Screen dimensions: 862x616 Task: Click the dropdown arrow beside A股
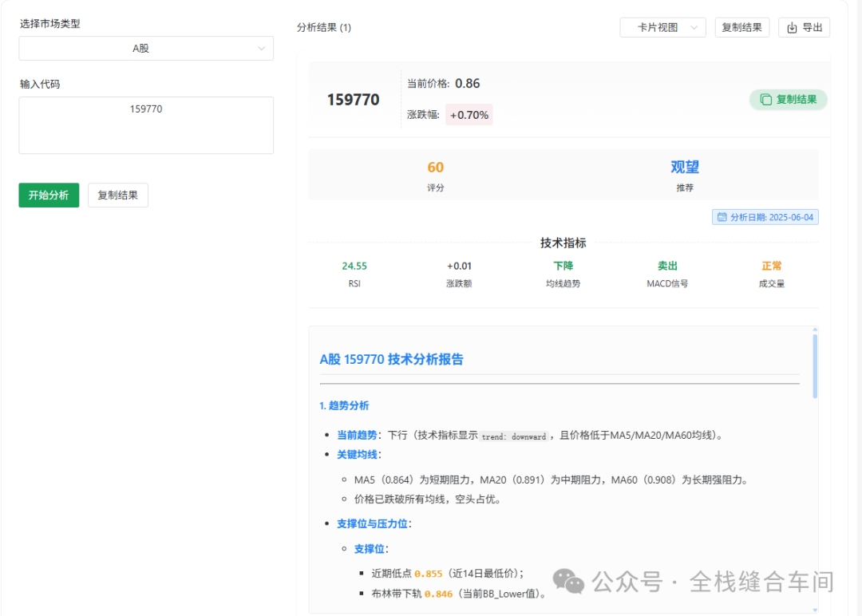[x=263, y=48]
